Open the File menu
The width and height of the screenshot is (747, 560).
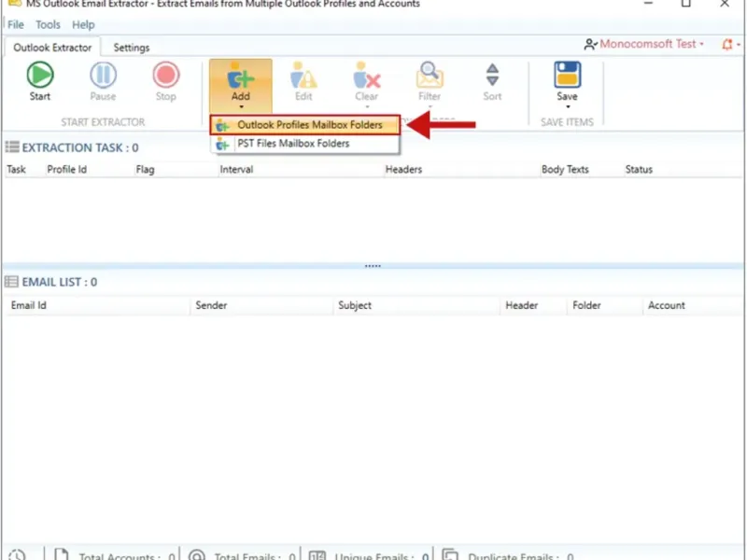click(x=16, y=25)
